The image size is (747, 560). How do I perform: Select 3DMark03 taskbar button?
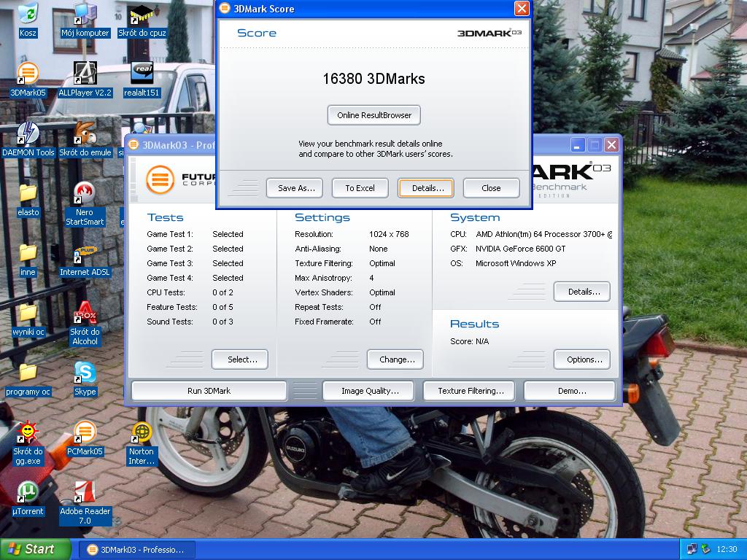pyautogui.click(x=136, y=550)
